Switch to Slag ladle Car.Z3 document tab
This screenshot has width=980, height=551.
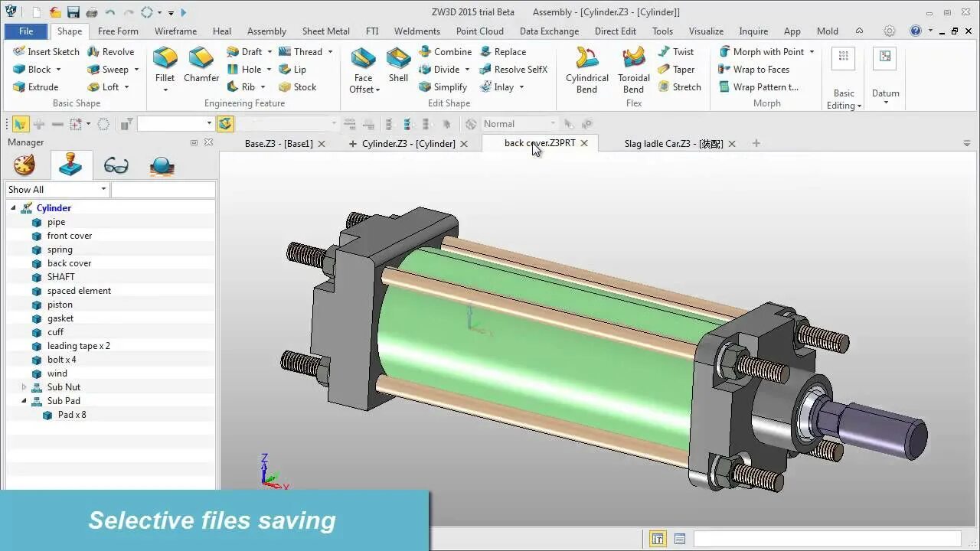point(674,144)
